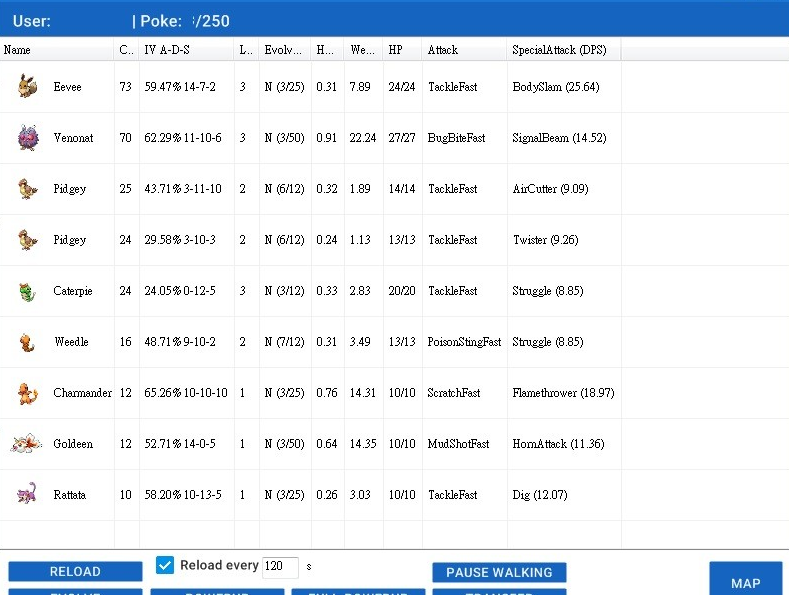Click the evolve cell N (7/12)
The image size is (789, 595).
[x=284, y=342]
